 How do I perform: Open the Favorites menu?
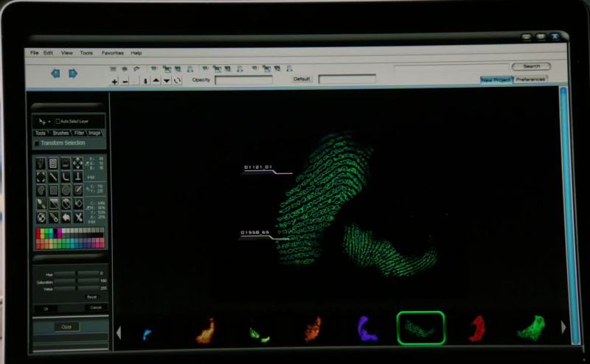click(x=112, y=53)
